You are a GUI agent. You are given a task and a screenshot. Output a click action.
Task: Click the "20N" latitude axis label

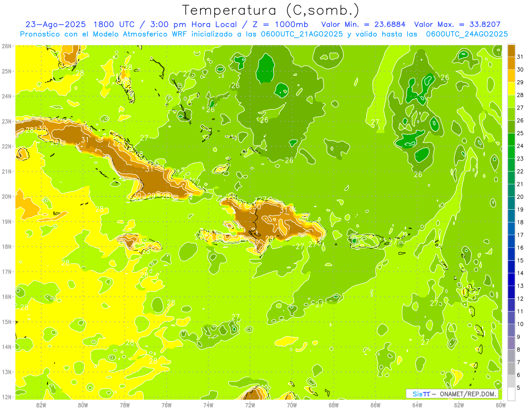[x=7, y=196]
